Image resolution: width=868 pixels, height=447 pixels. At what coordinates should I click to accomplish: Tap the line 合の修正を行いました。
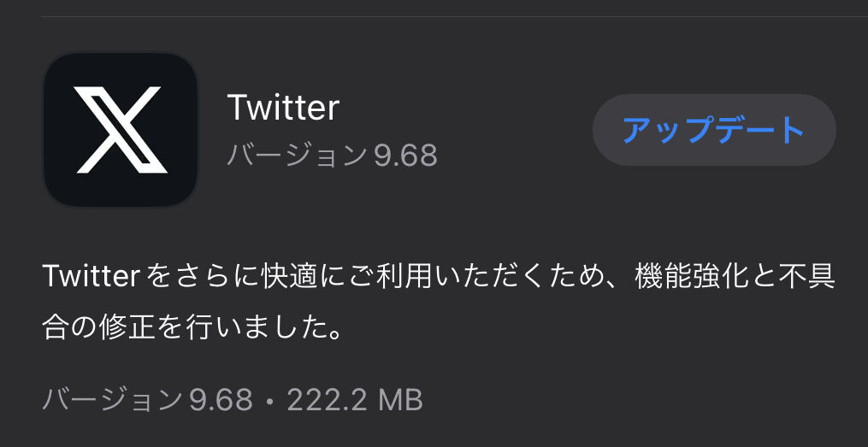(191, 328)
